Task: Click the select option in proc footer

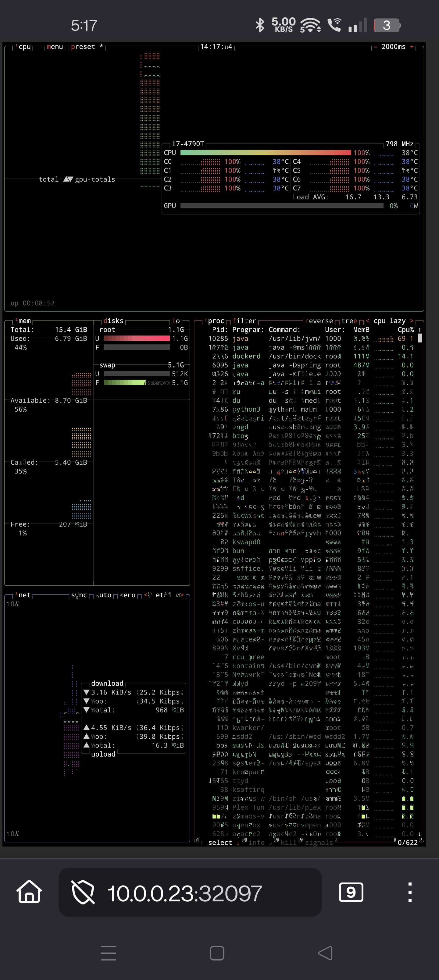Action: click(x=220, y=842)
